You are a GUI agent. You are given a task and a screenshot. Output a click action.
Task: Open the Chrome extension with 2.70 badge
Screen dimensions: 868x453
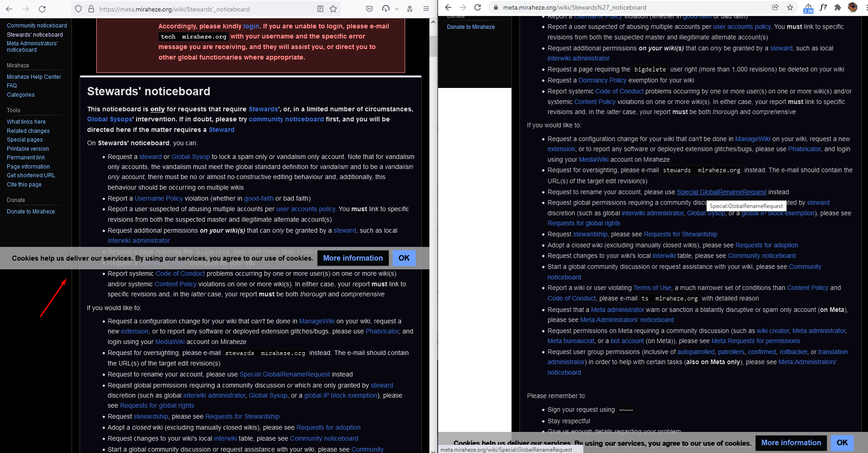tap(808, 7)
